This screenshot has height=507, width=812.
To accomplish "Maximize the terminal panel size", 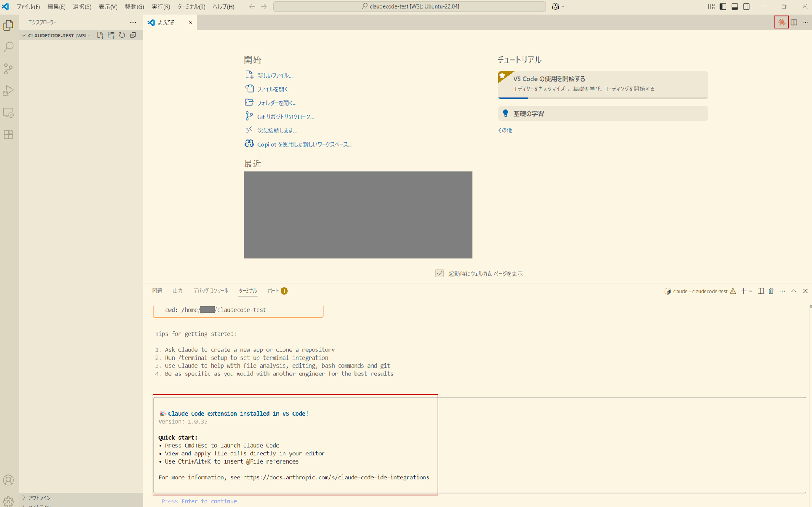I will click(794, 291).
